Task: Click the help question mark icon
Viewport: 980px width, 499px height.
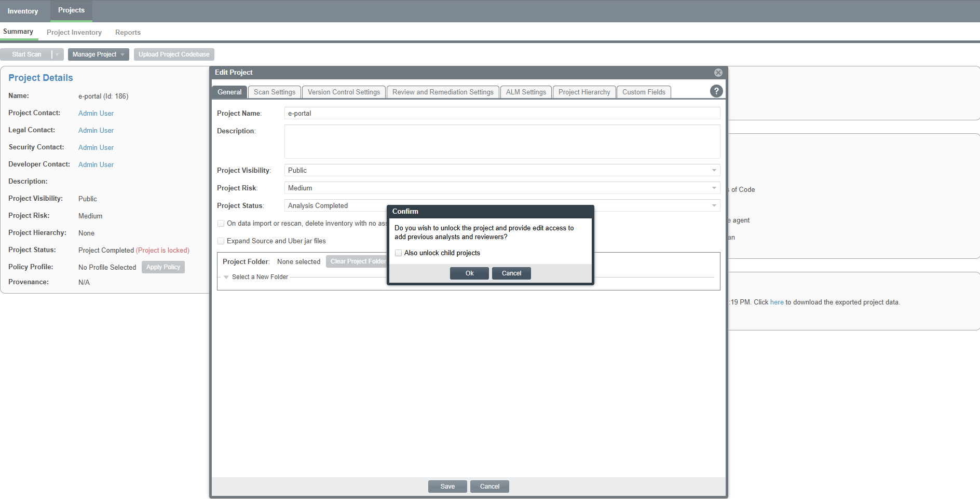Action: tap(716, 91)
